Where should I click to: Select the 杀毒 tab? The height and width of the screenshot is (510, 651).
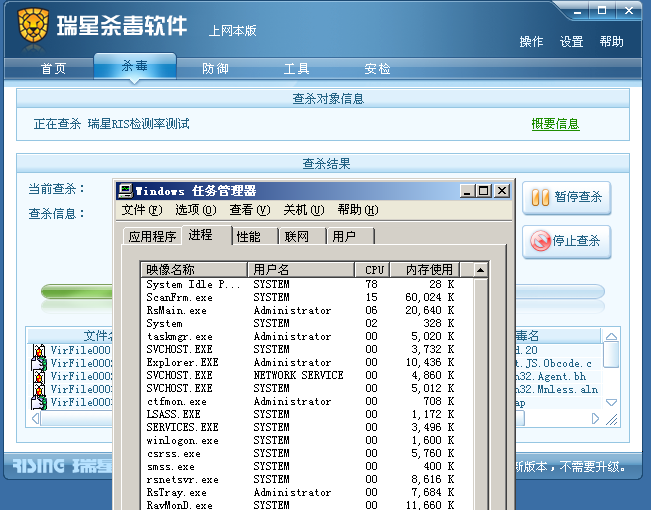coord(135,66)
